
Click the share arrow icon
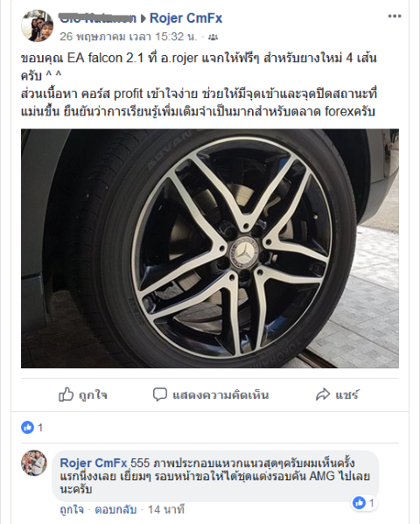point(323,395)
